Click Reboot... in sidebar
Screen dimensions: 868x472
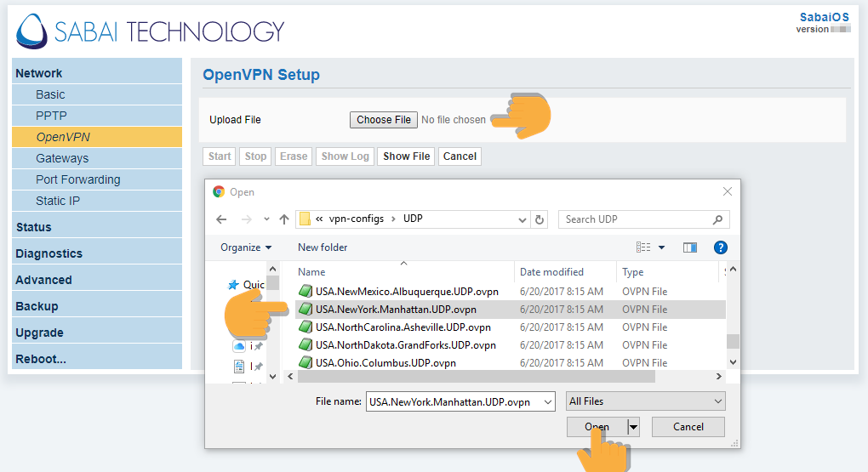point(97,359)
